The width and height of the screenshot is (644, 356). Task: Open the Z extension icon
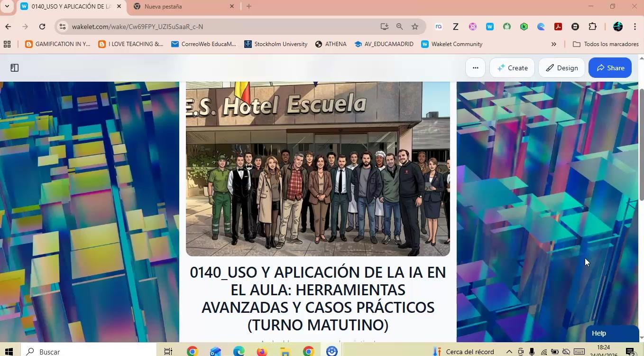[x=456, y=27]
